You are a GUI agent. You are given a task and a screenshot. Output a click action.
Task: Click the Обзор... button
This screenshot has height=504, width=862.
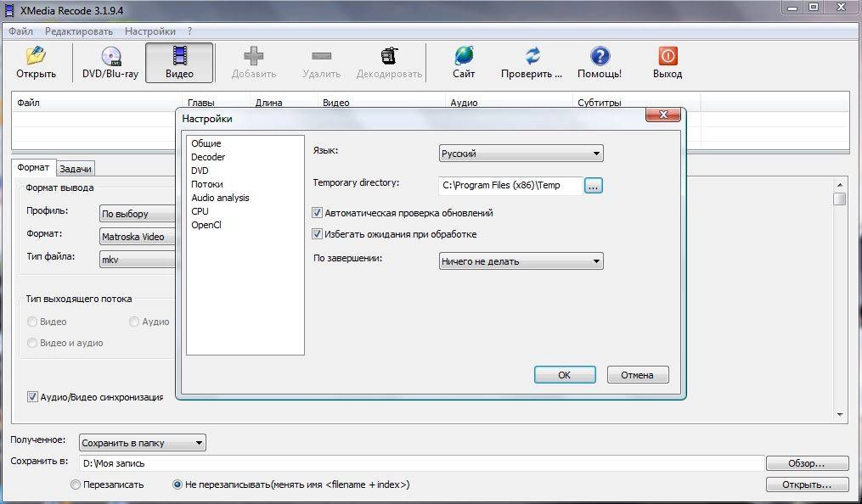pyautogui.click(x=807, y=463)
